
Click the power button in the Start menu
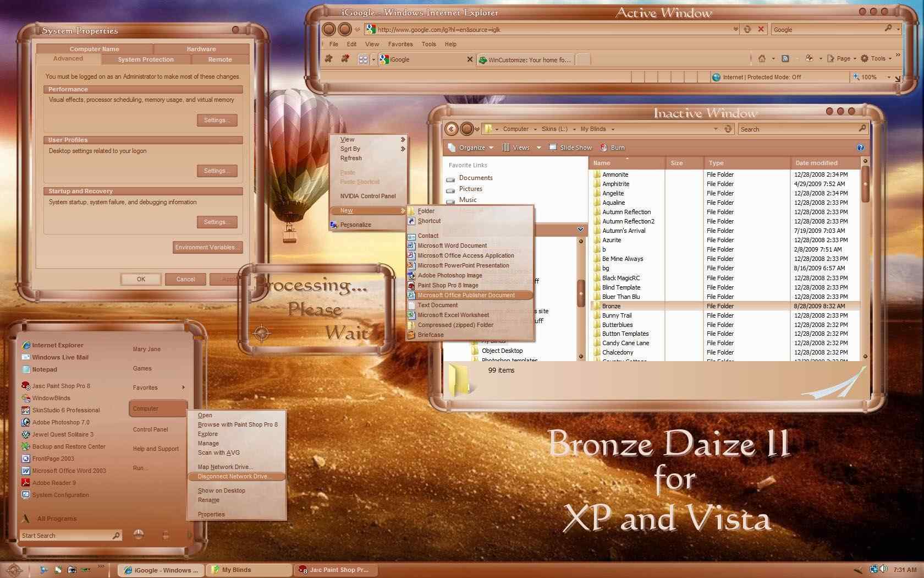click(x=139, y=535)
